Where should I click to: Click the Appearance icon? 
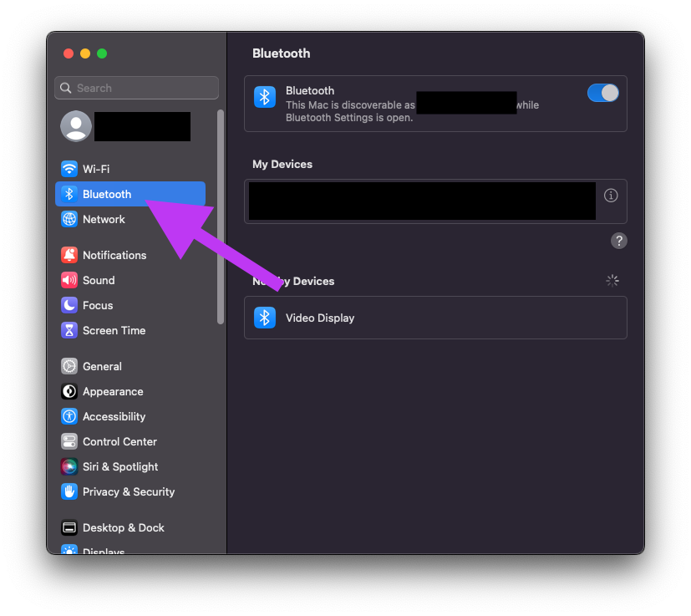pyautogui.click(x=69, y=391)
